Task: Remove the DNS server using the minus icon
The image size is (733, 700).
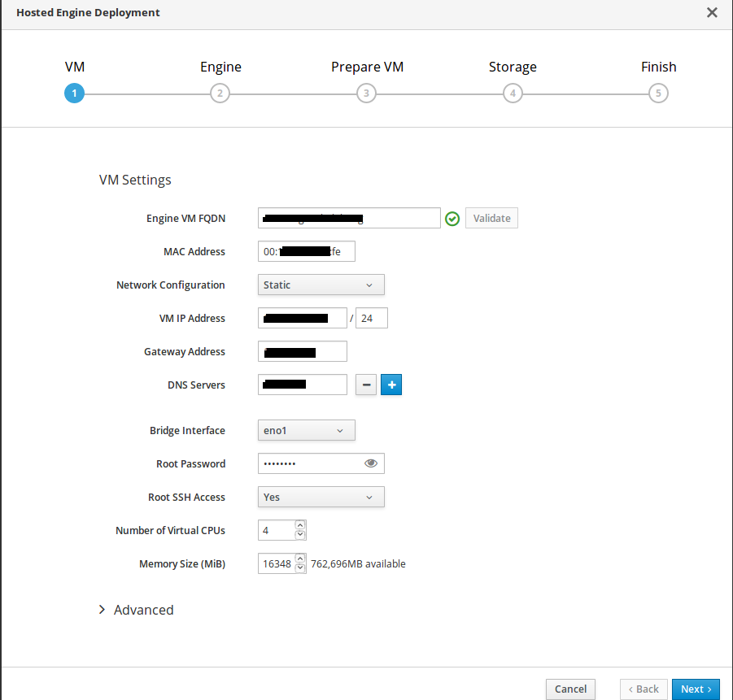Action: click(x=366, y=385)
